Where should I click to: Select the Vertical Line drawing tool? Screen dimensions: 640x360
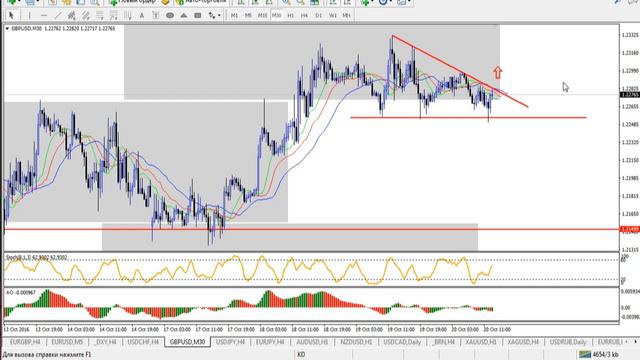[29, 16]
